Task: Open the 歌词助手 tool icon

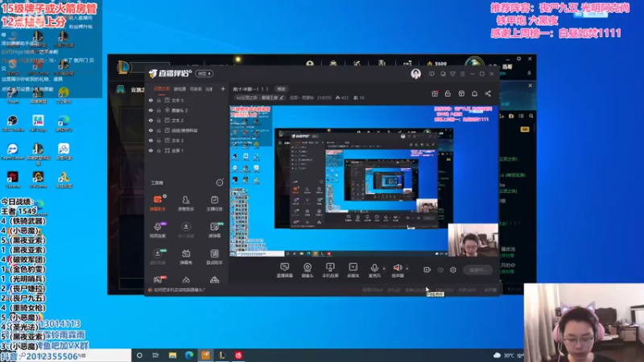Action: (214, 257)
